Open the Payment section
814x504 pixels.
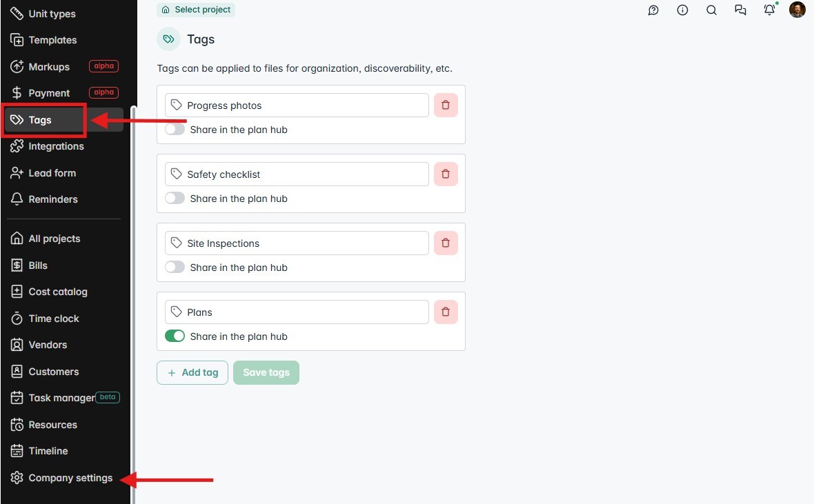[x=48, y=92]
